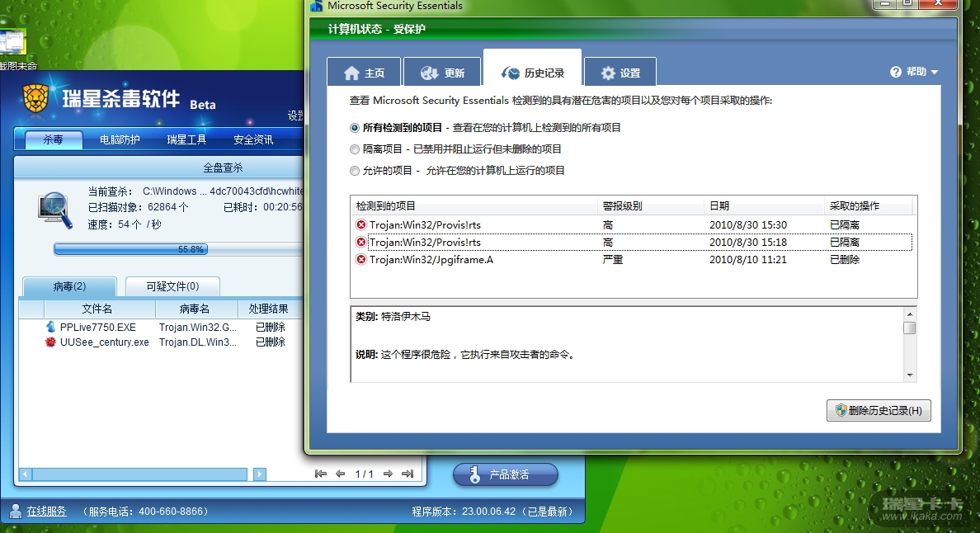Click red alert icon of Jpgiframe.A row
This screenshot has height=533, width=980.
click(361, 259)
